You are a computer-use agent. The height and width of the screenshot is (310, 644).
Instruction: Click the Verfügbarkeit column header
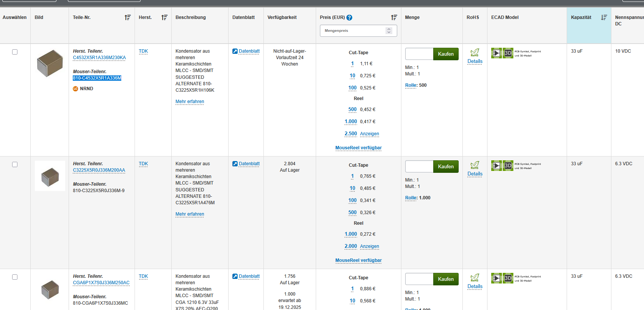tap(282, 17)
